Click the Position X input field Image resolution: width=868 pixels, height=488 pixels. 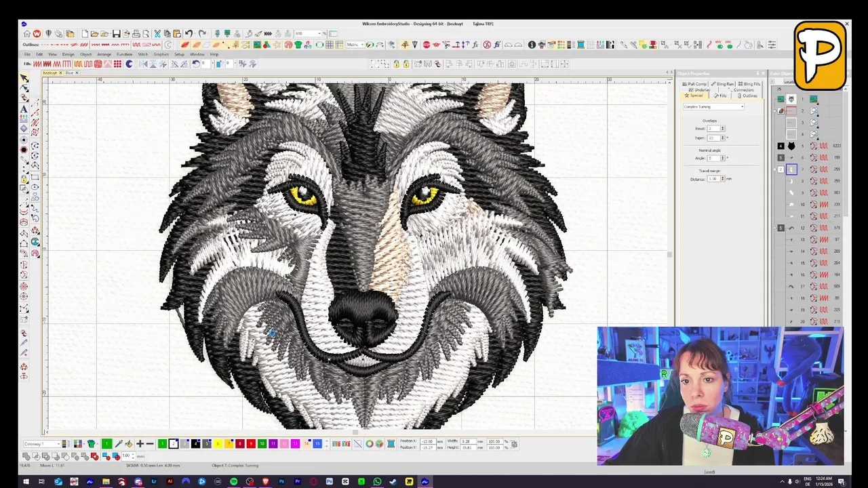(x=428, y=441)
